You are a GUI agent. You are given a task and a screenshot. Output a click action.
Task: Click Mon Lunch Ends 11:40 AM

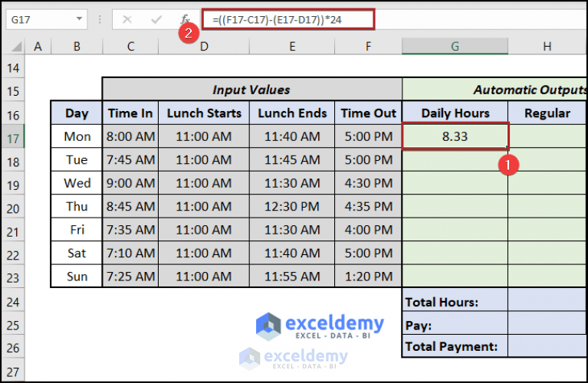[292, 136]
